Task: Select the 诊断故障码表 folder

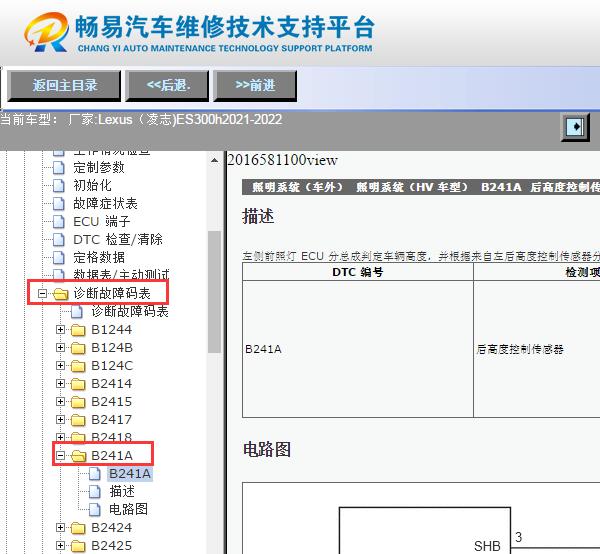Action: click(x=112, y=293)
